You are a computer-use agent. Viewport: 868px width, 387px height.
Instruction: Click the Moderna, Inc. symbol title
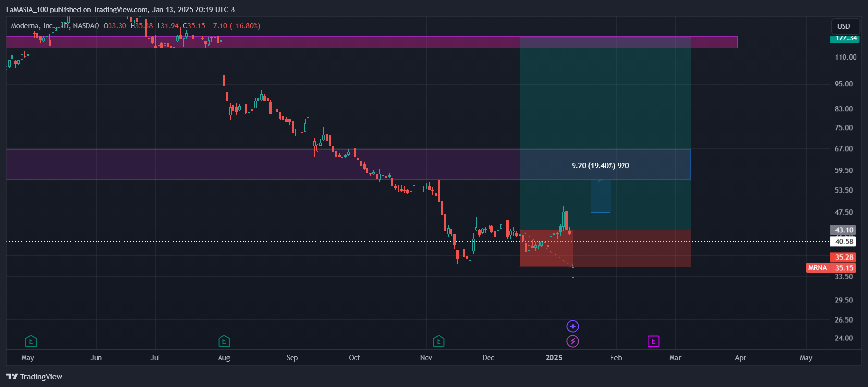(x=33, y=26)
